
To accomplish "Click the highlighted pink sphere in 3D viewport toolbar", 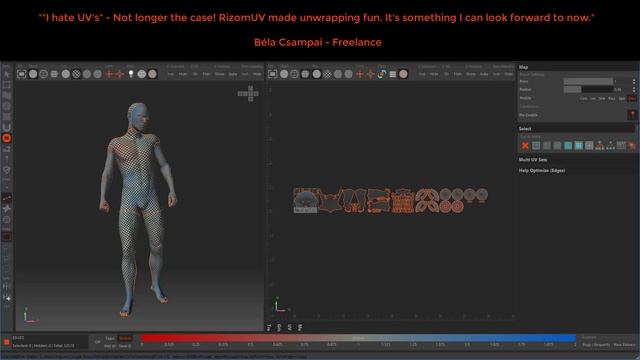I will tap(152, 74).
